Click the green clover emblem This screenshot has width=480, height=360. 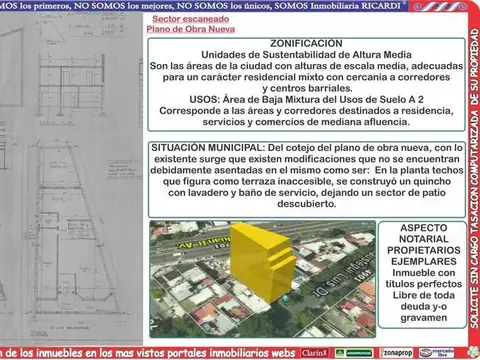click(473, 352)
